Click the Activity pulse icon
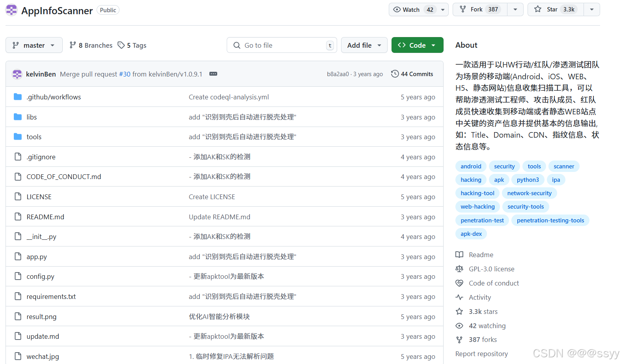 459,297
